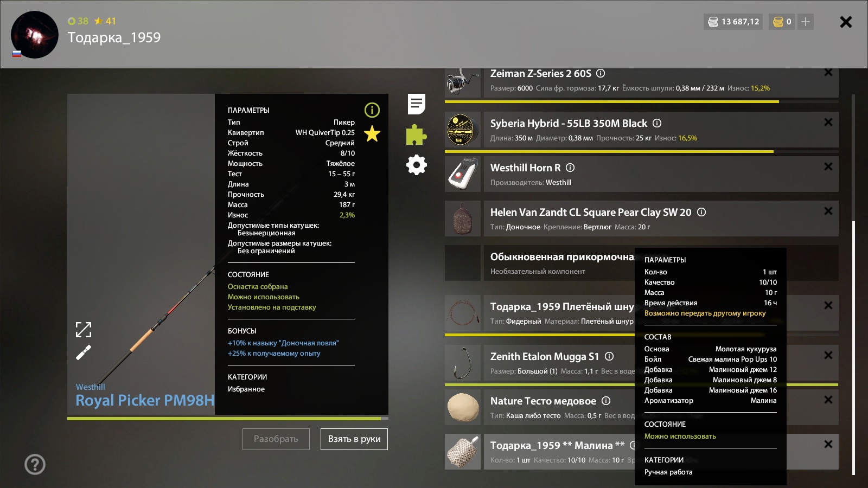Image resolution: width=868 pixels, height=488 pixels.
Task: Remove Syberia Hybrid line from setup
Action: (828, 122)
